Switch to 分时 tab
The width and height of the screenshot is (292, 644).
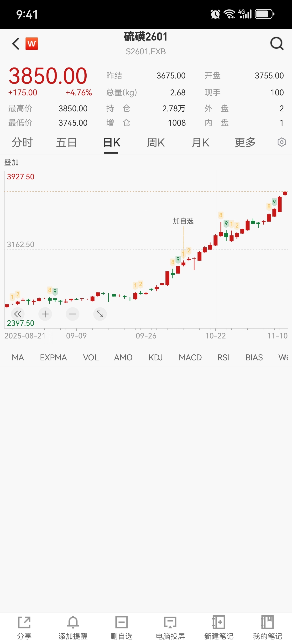click(22, 142)
